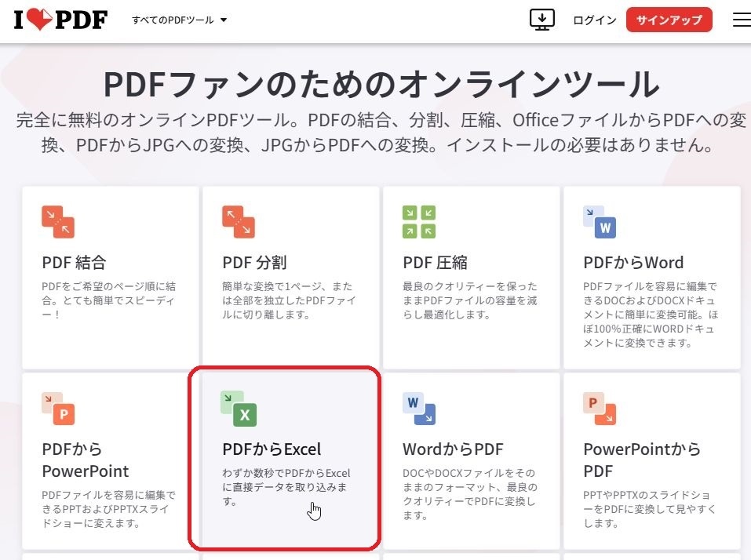Open the PDF 結合 tool title
The height and width of the screenshot is (560, 751).
74,262
